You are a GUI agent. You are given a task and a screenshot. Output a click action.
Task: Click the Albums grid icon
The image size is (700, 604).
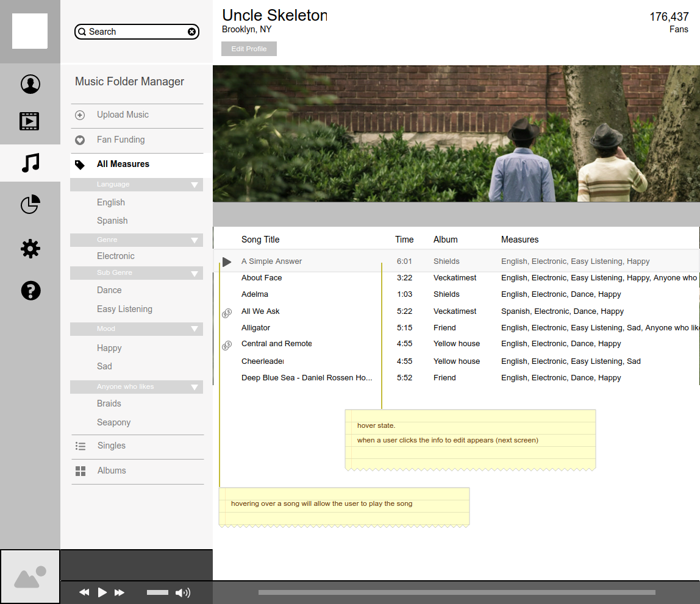click(x=80, y=471)
